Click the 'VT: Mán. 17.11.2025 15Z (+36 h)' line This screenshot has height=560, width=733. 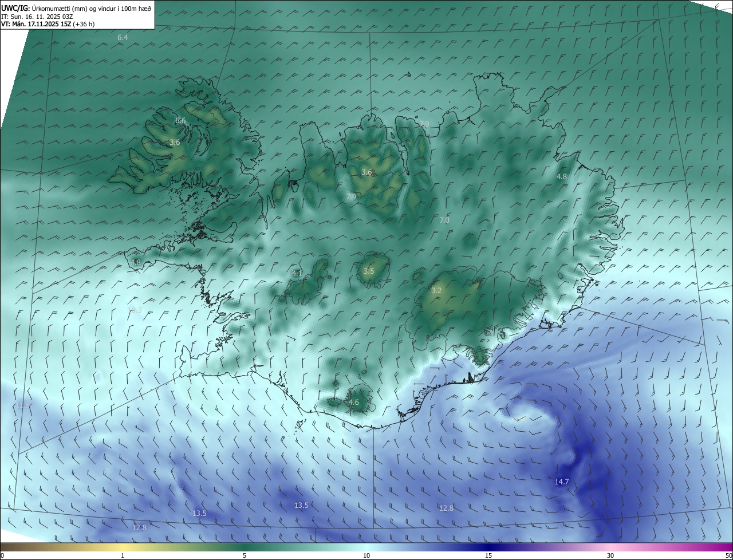click(48, 24)
